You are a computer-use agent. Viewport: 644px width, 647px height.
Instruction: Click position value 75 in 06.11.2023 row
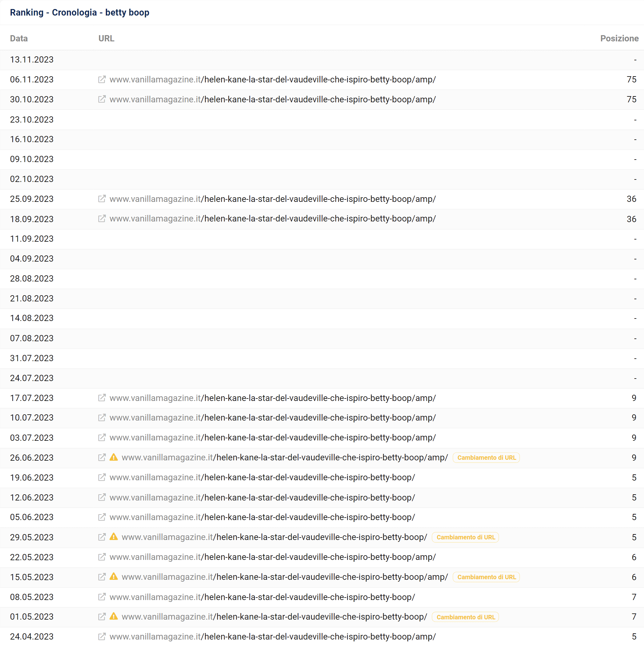(x=631, y=79)
